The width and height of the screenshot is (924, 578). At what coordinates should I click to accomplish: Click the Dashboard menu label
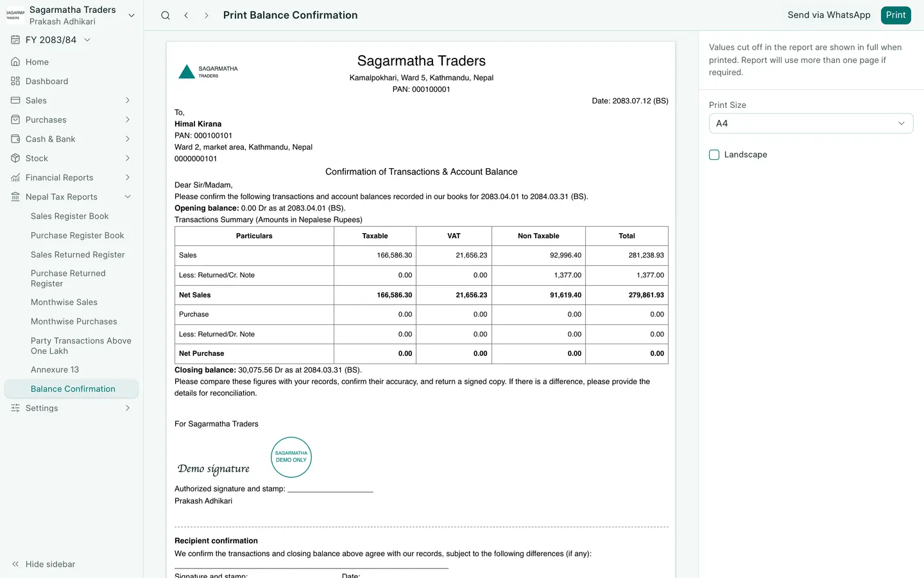(47, 81)
